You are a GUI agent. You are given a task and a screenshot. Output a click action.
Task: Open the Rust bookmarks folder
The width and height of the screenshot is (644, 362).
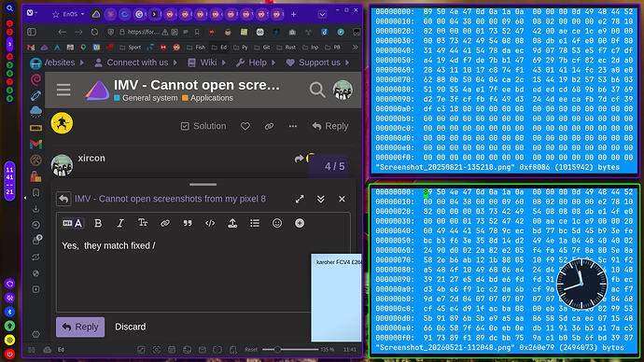click(x=287, y=48)
